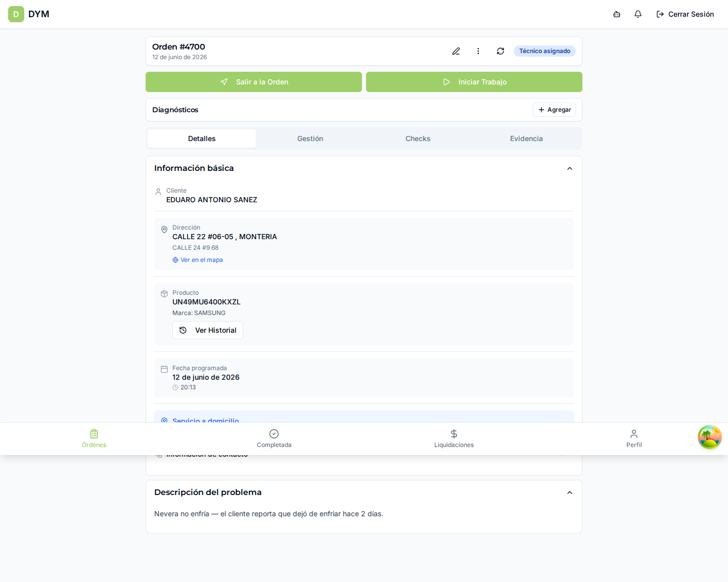This screenshot has height=582, width=728.
Task: Collapse the Descripción del problema section
Action: pos(570,493)
